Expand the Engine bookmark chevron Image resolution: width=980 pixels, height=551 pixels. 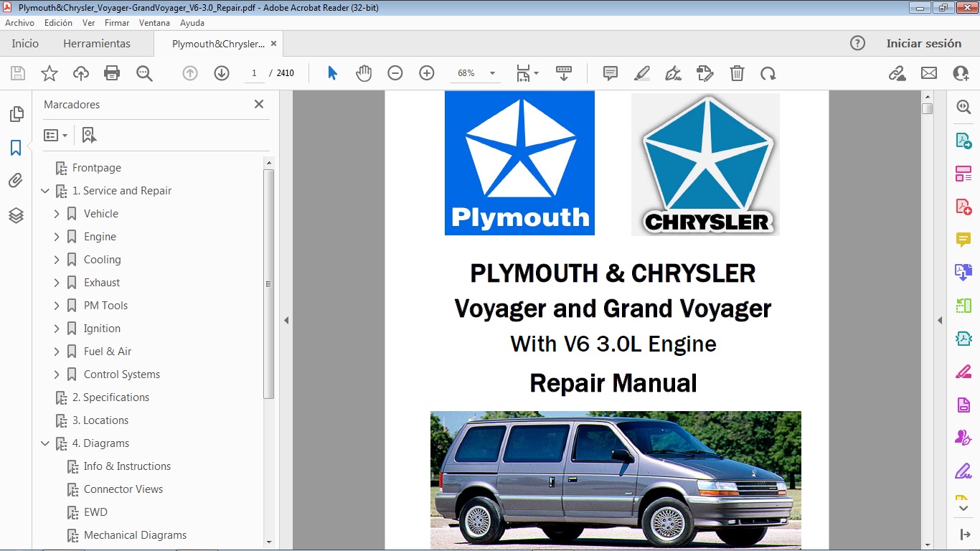click(57, 236)
